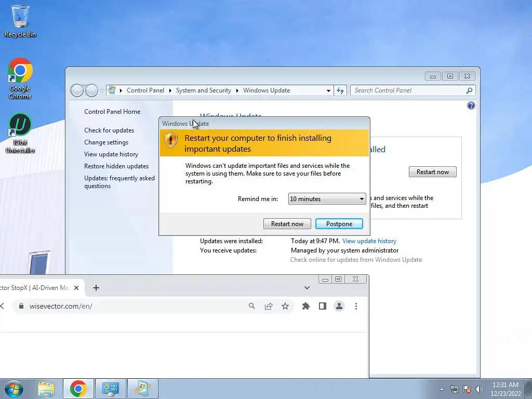Click the address bar refresh button
The height and width of the screenshot is (399, 532).
point(340,90)
